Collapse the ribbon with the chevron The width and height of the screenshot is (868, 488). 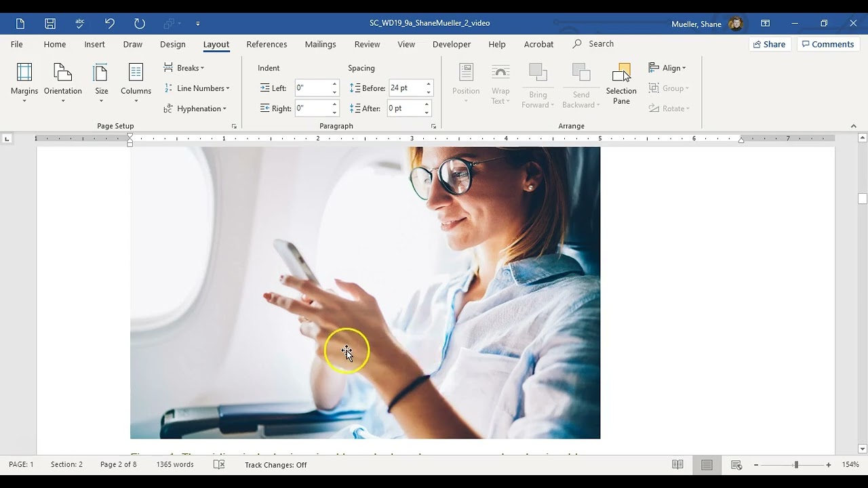(854, 126)
